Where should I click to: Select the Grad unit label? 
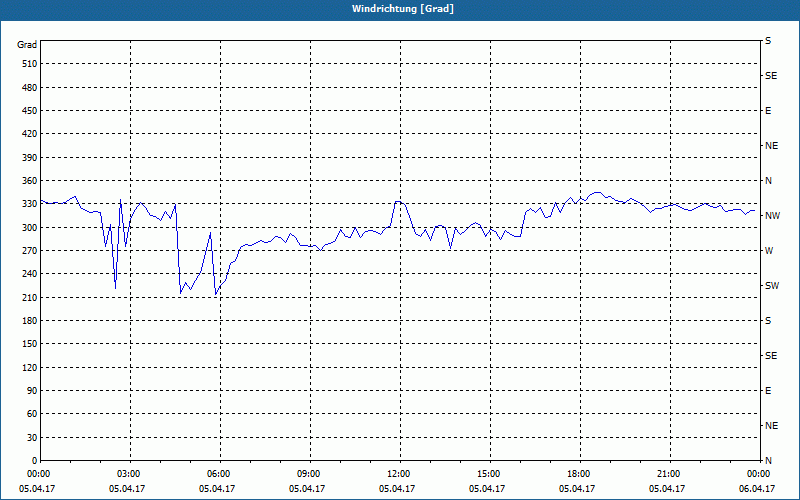[27, 45]
